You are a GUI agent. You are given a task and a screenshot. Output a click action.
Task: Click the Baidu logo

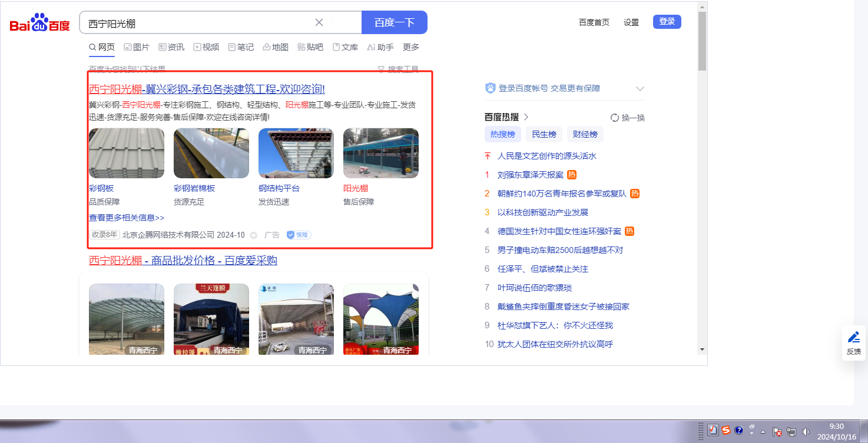(x=39, y=23)
